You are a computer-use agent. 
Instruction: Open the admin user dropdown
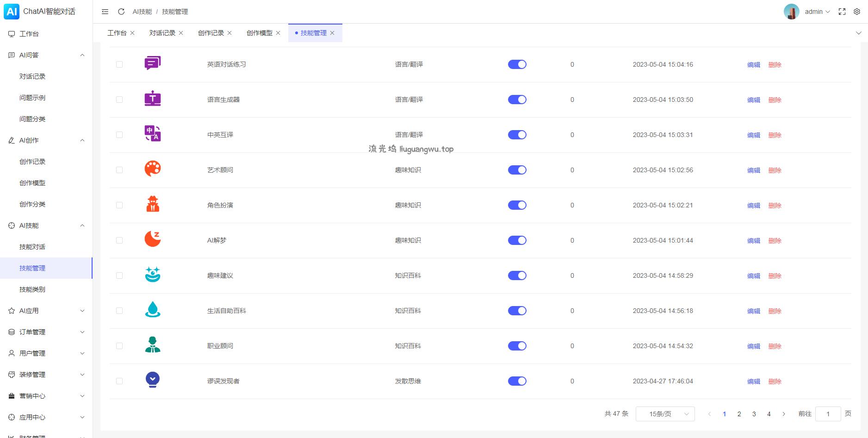tap(817, 12)
